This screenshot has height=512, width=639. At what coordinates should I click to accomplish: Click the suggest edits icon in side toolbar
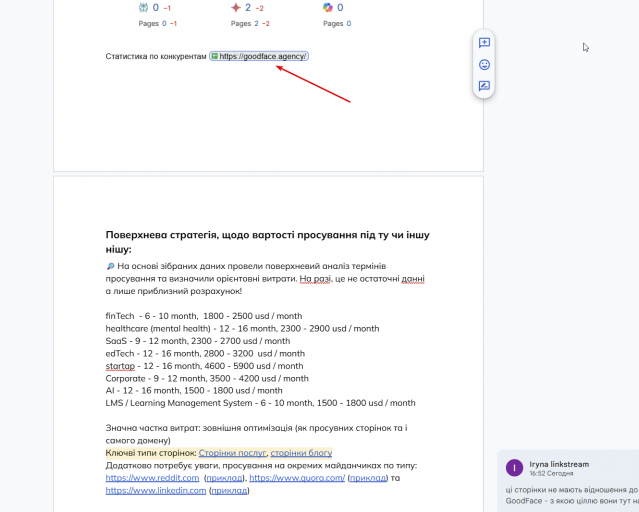click(x=484, y=86)
